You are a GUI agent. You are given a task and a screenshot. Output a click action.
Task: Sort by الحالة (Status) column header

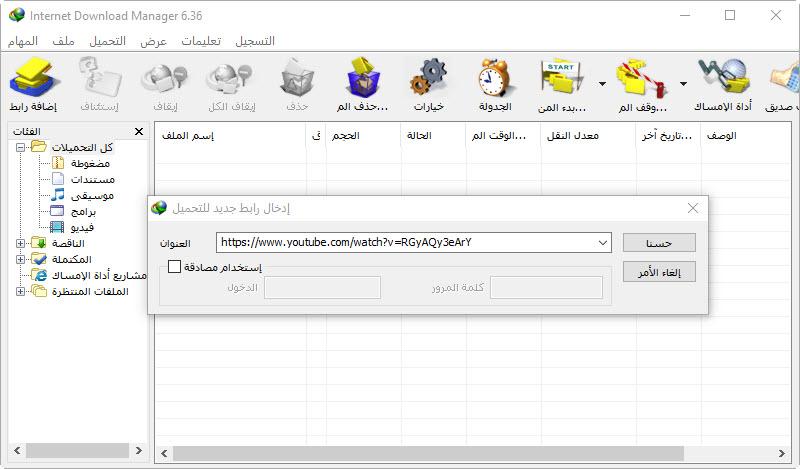point(433,136)
